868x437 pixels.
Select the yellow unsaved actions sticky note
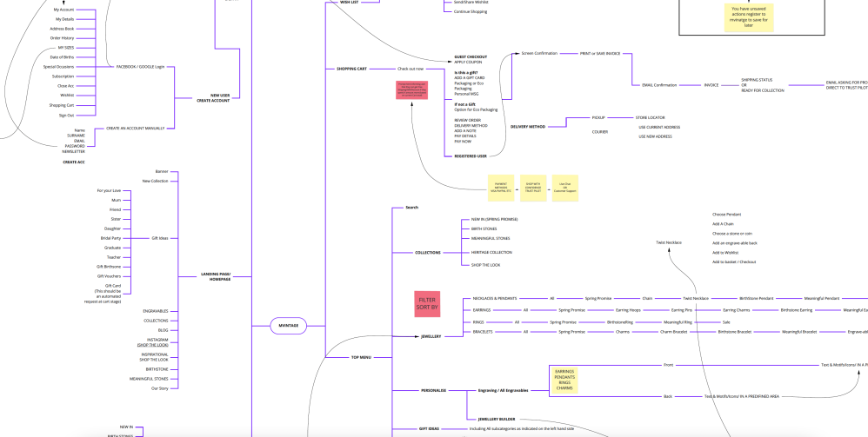click(749, 17)
